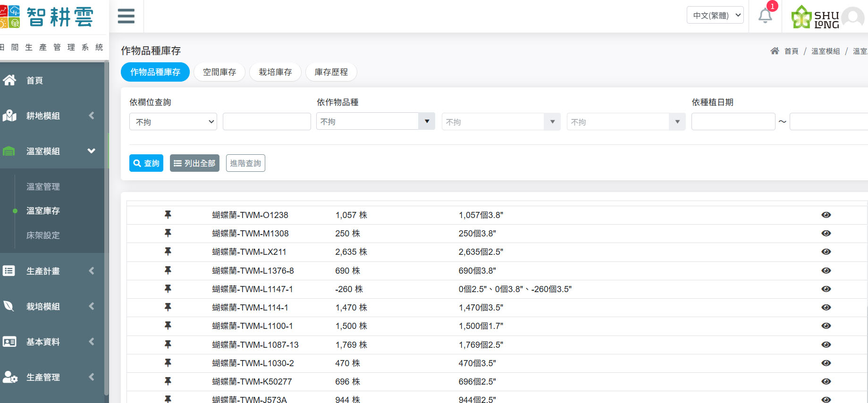This screenshot has width=868, height=403.
Task: Click eye icon for 蝴蝶蘭-TWM-L1030-2
Action: coord(826,363)
